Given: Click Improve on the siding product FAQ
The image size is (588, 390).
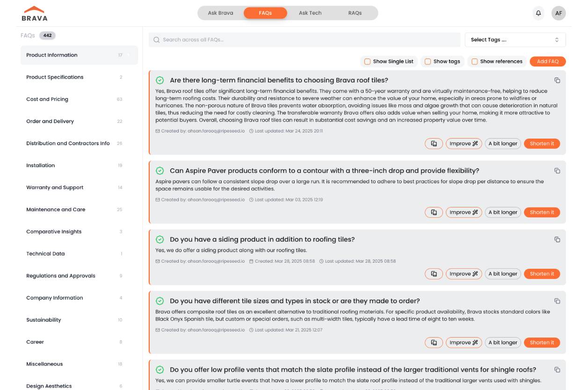Looking at the screenshot, I should 464,274.
